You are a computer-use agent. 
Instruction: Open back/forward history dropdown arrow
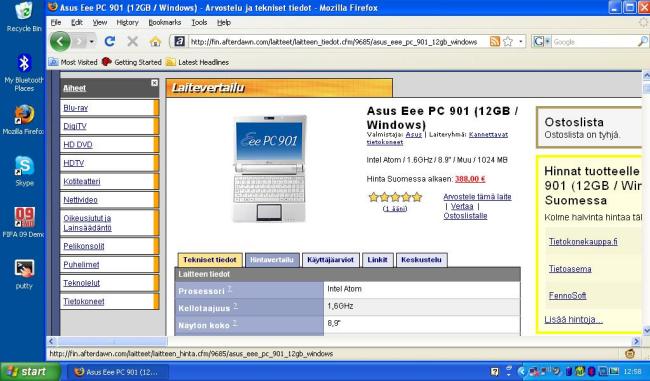(x=92, y=41)
